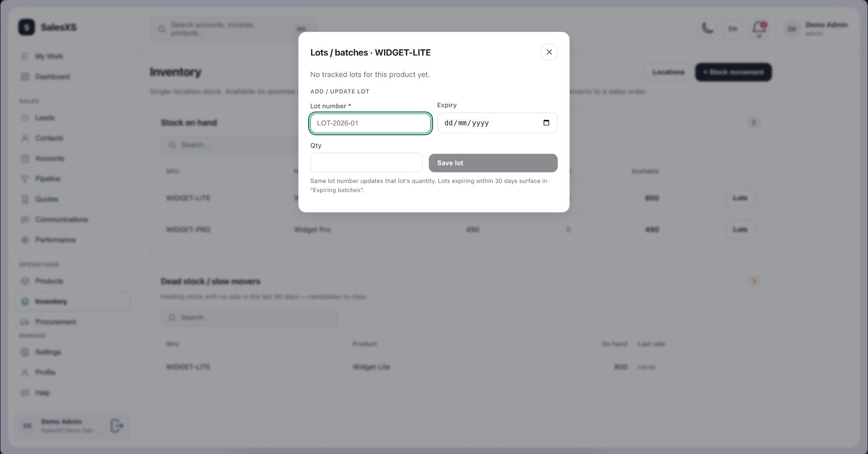Click the SalesXS logo icon
Image resolution: width=868 pixels, height=454 pixels.
tap(27, 27)
